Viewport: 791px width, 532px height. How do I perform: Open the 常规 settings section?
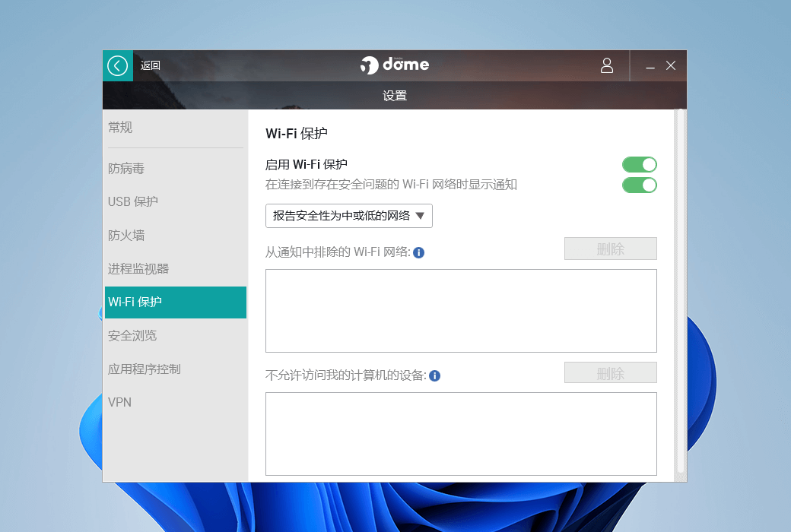(120, 128)
